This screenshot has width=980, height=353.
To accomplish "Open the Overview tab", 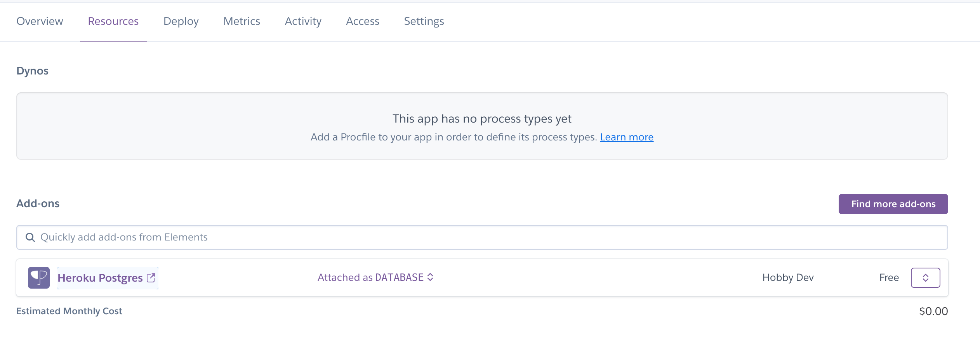I will pyautogui.click(x=40, y=21).
